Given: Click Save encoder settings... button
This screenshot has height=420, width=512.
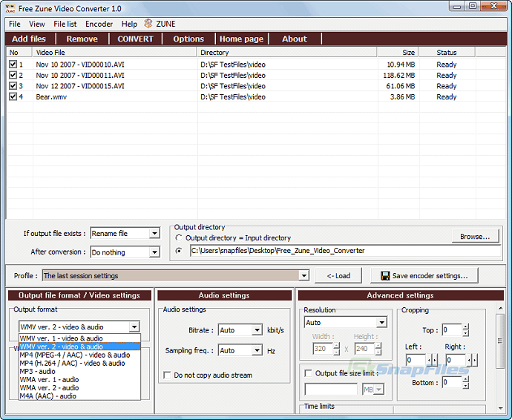Looking at the screenshot, I should click(424, 275).
